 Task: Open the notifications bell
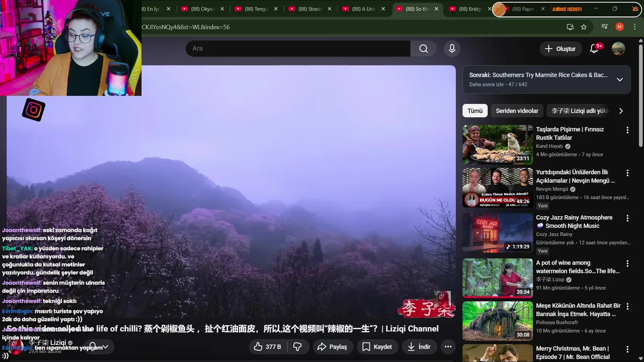(x=594, y=49)
